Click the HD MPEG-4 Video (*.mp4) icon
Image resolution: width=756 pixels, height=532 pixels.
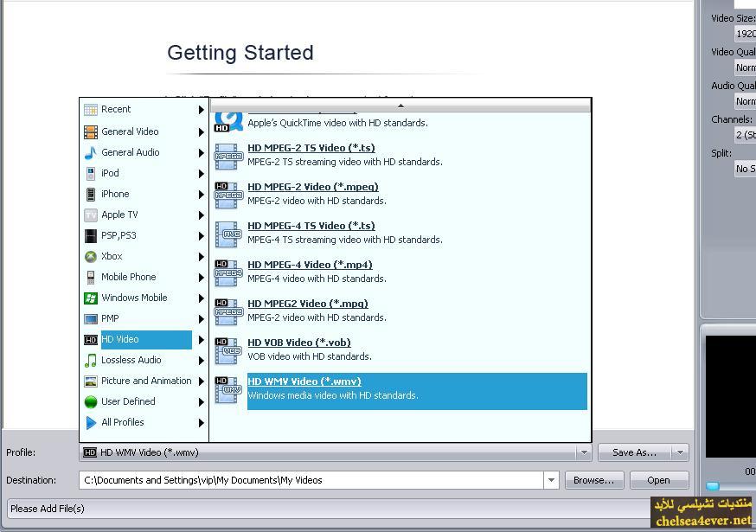tap(228, 273)
